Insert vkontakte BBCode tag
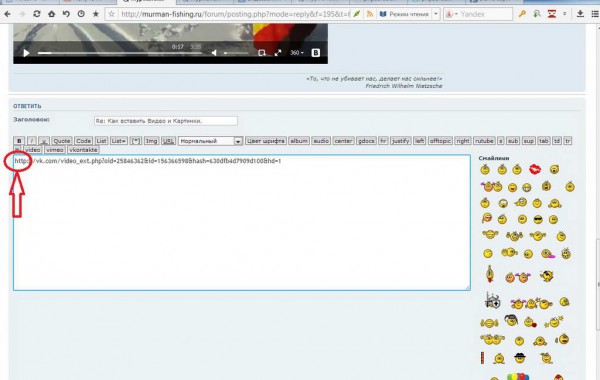This screenshot has width=600, height=380. coord(83,150)
